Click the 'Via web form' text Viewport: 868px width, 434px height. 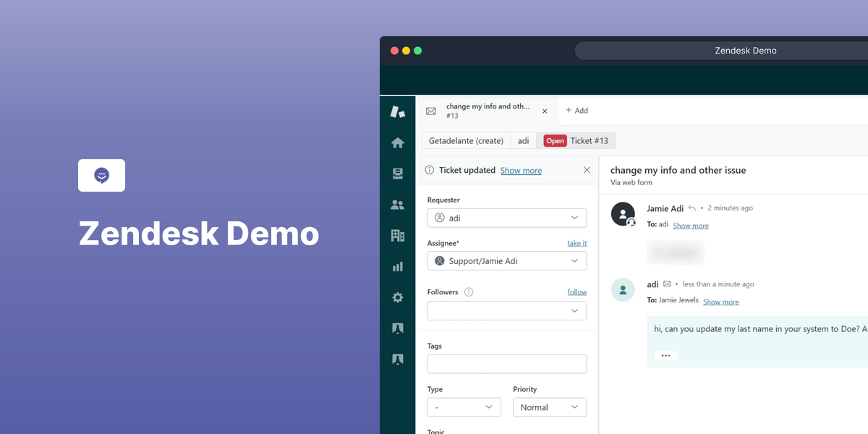click(x=631, y=183)
